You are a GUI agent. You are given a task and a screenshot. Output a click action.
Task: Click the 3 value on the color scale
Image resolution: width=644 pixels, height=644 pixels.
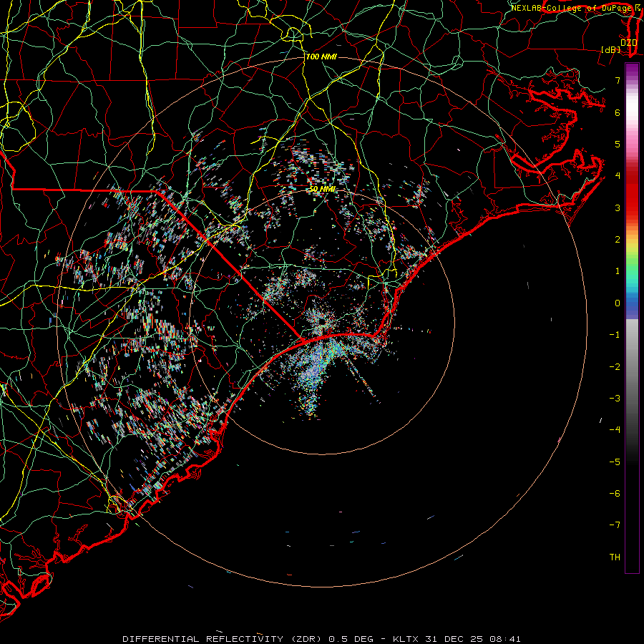click(x=618, y=208)
